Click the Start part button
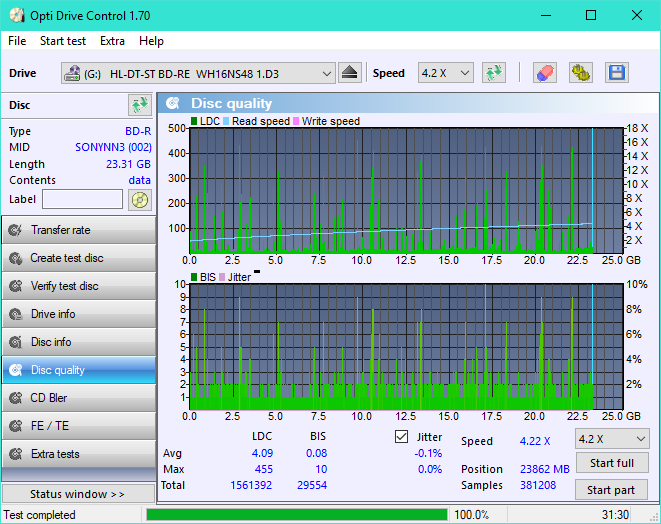The width and height of the screenshot is (661, 524). 612,490
